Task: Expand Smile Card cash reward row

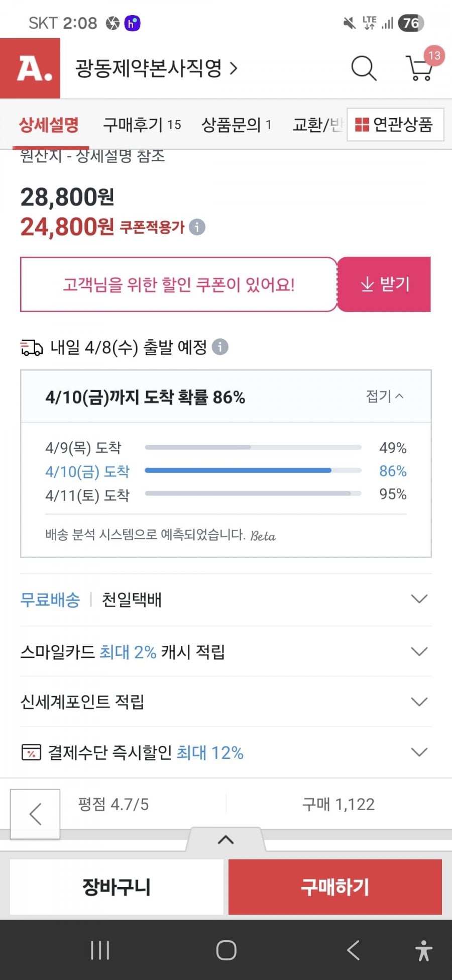Action: point(419,652)
